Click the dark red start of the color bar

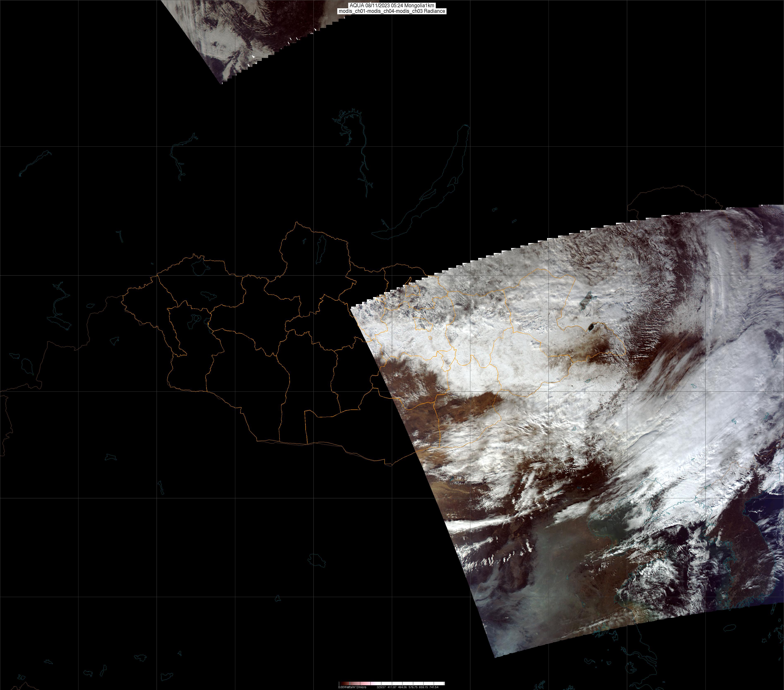pyautogui.click(x=342, y=683)
